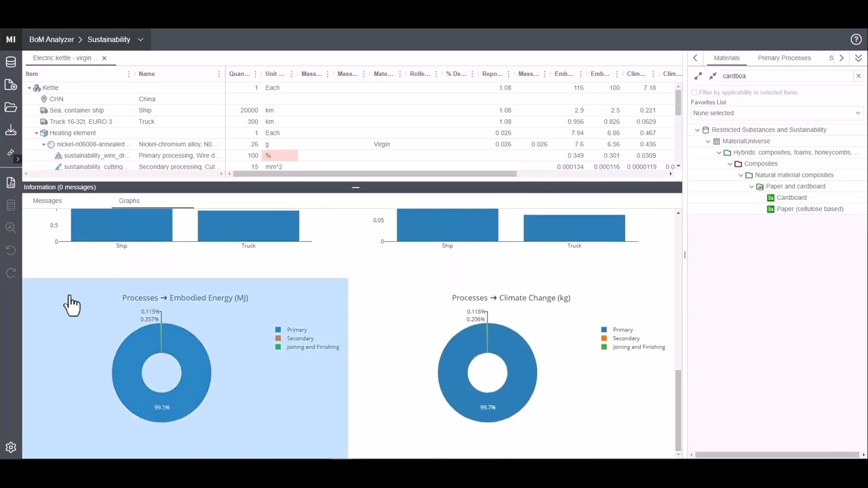Click the undo icon in sidebar
The height and width of the screenshot is (488, 868).
coord(10,250)
